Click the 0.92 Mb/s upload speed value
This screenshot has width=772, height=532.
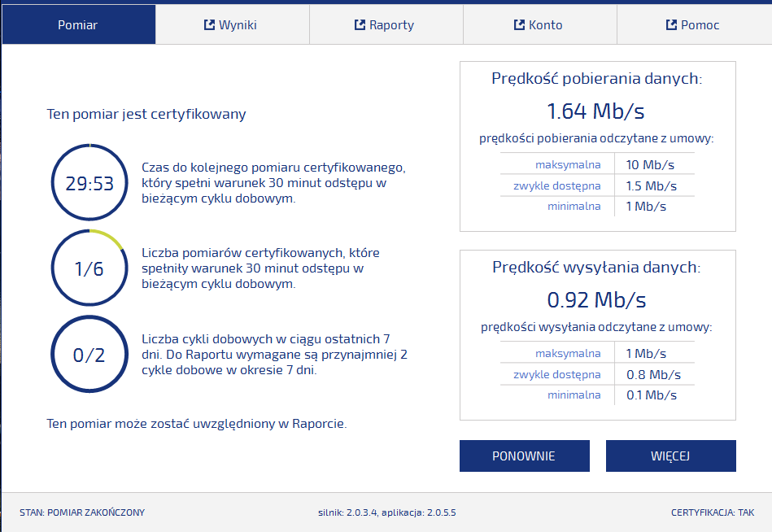tap(596, 299)
